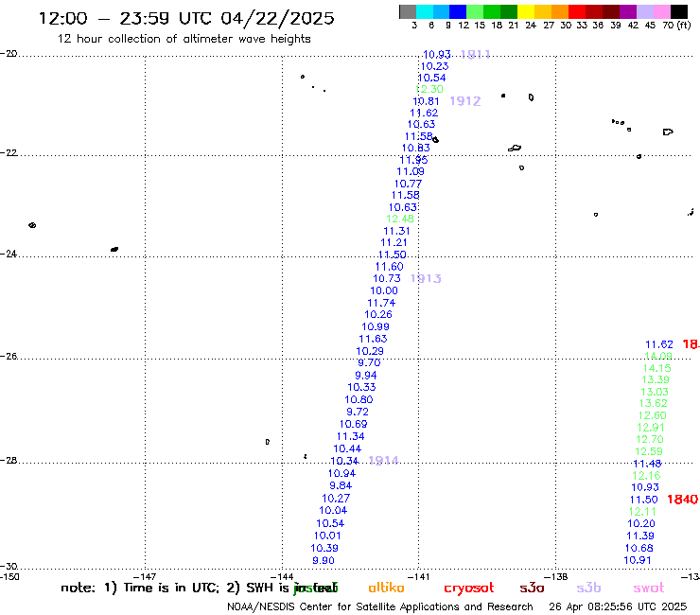Image resolution: width=700 pixels, height=615 pixels.
Task: Pick the light green 15 ft legend swatch
Action: coord(475,11)
